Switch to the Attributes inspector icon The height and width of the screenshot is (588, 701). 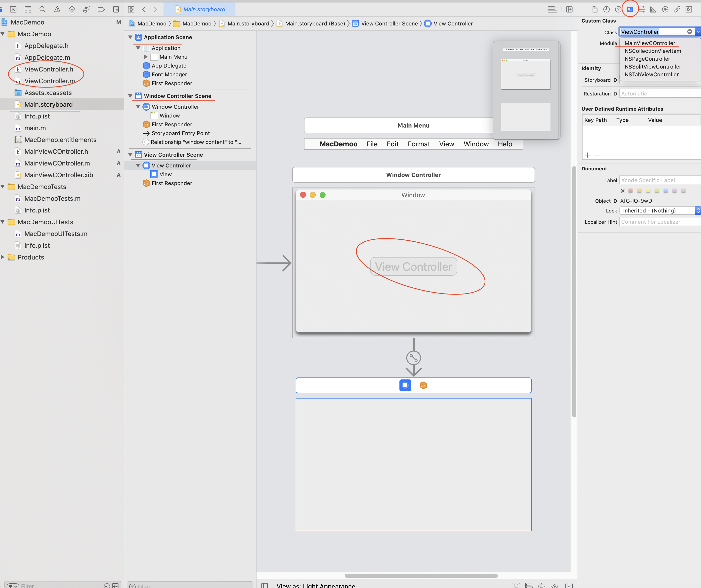tap(642, 9)
